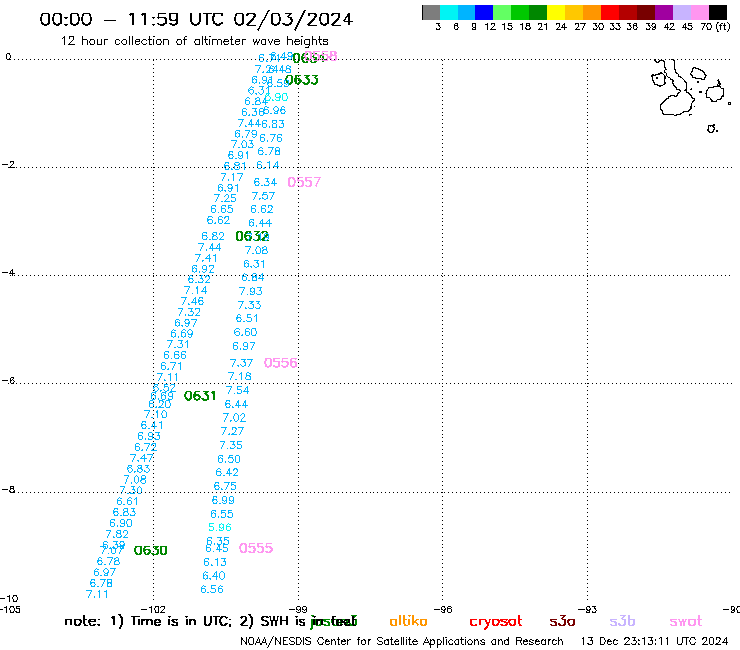
Task: Click the yellow 24 ft legend swatch
Action: pyautogui.click(x=556, y=13)
